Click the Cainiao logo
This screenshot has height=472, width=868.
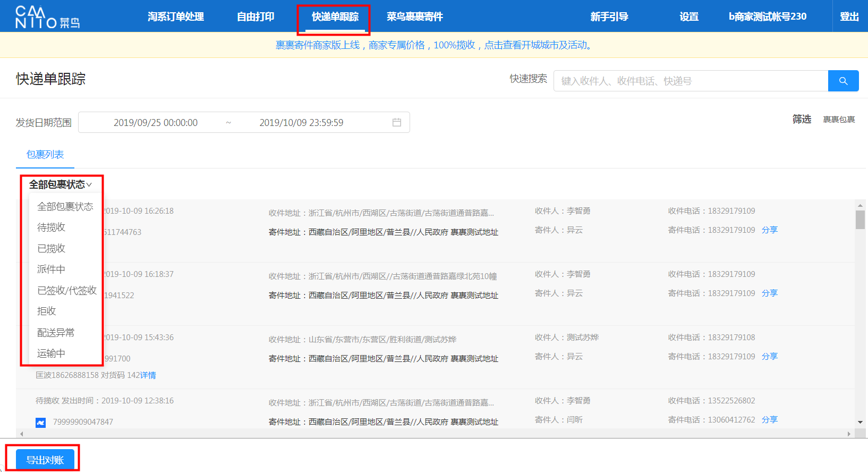click(x=47, y=17)
